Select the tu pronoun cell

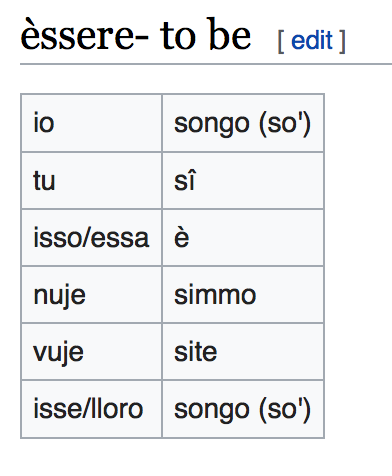(x=92, y=180)
